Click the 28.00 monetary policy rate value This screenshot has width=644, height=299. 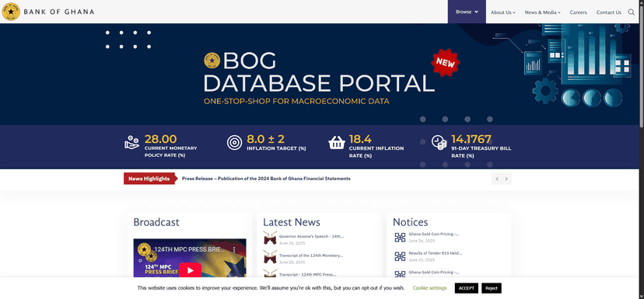tap(160, 140)
